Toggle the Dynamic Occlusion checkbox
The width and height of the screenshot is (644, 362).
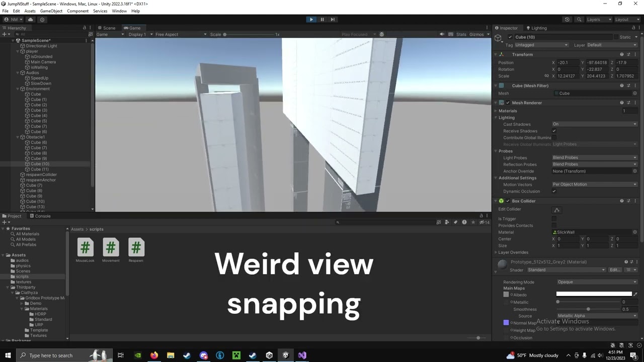(554, 192)
